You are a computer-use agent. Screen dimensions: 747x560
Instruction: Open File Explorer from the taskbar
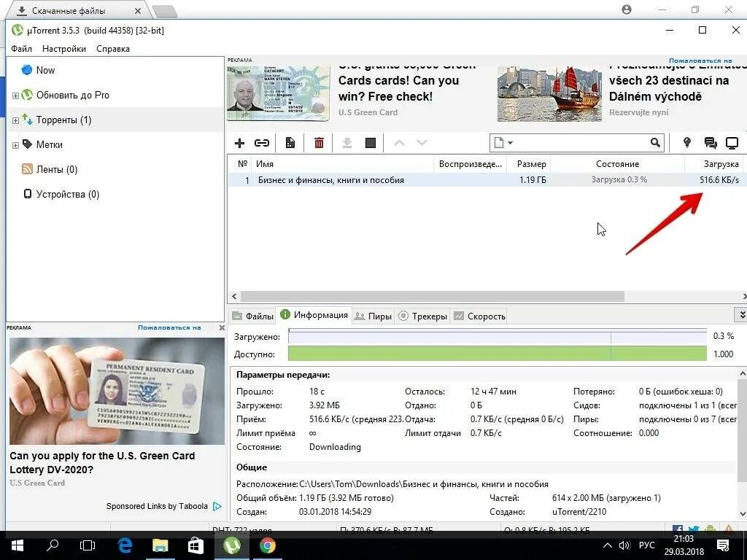tap(160, 545)
